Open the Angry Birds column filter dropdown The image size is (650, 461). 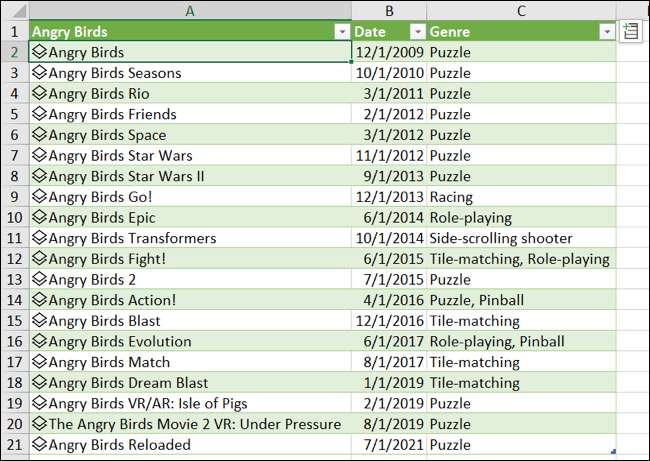[x=342, y=32]
